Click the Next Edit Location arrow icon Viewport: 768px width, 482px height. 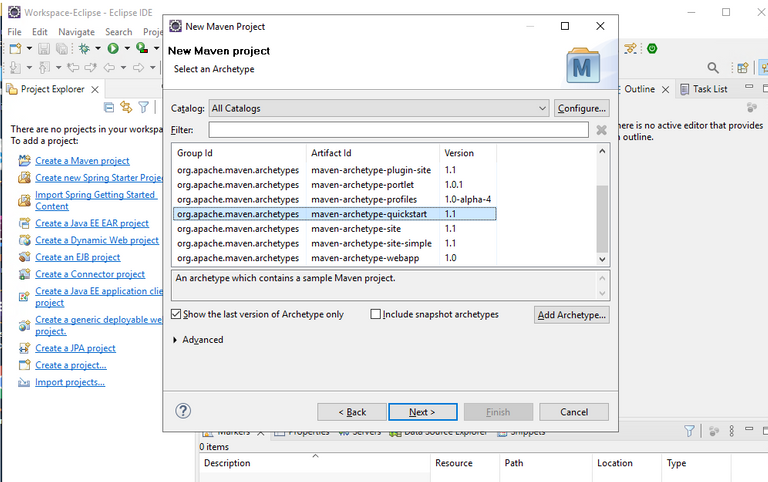pos(90,67)
